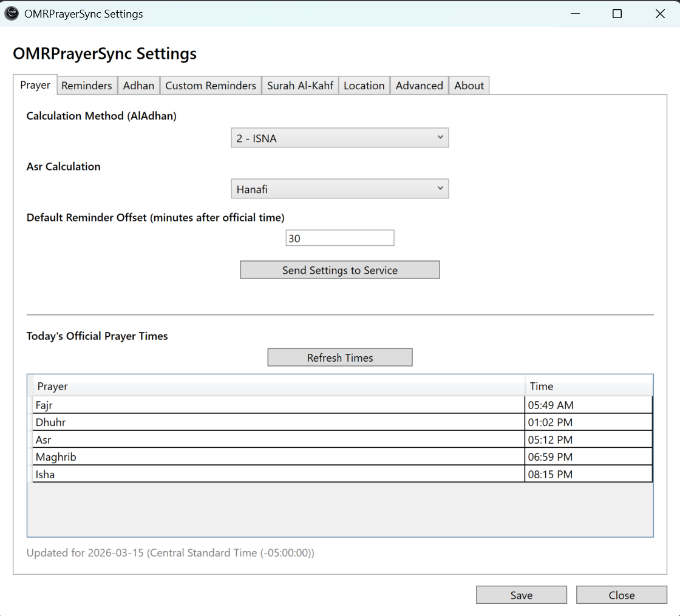This screenshot has height=616, width=680.
Task: Minimize the OMRPrayerSync Settings window
Action: point(575,14)
